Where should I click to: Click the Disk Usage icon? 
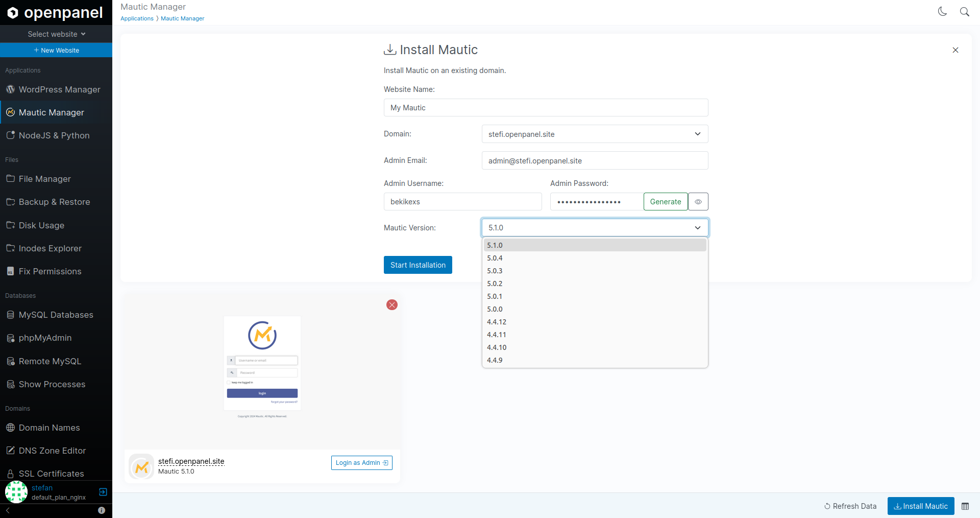click(10, 225)
